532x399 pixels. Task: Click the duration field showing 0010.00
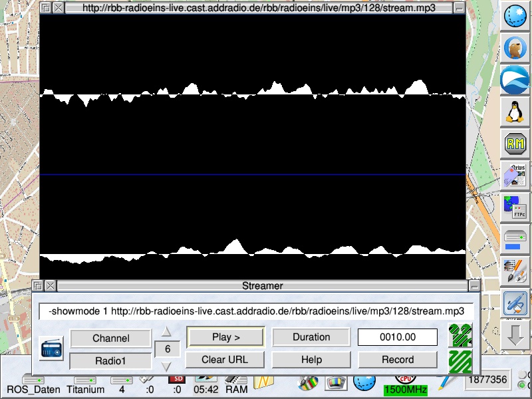[398, 337]
